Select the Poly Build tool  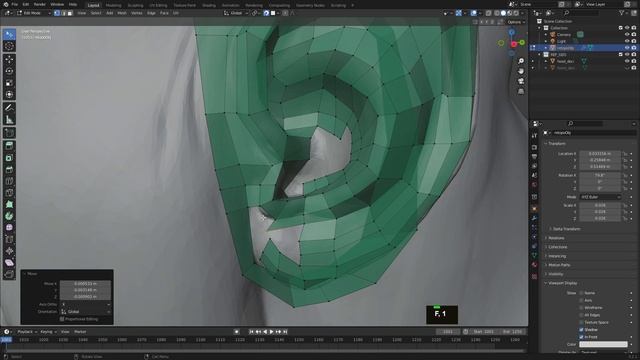click(9, 204)
